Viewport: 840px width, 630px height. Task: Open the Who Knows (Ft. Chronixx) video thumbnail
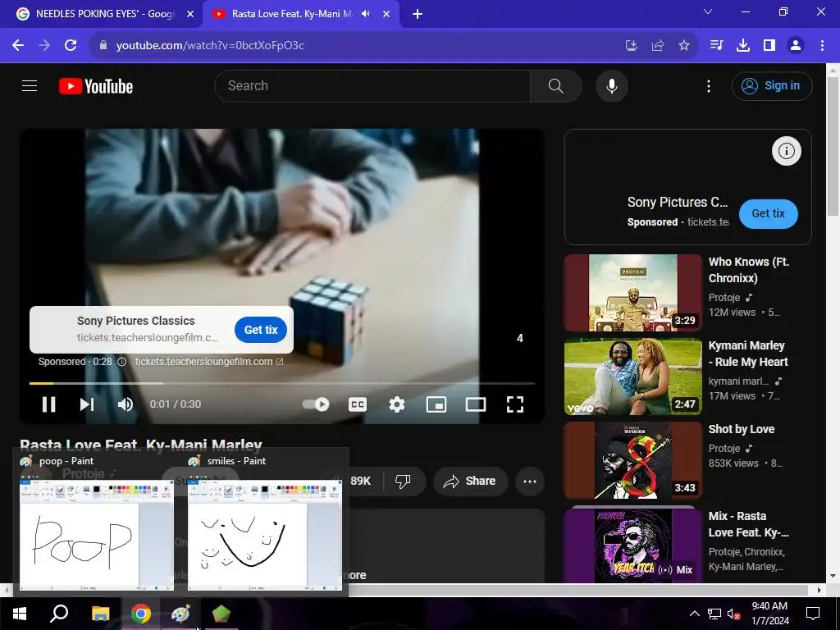coord(632,293)
